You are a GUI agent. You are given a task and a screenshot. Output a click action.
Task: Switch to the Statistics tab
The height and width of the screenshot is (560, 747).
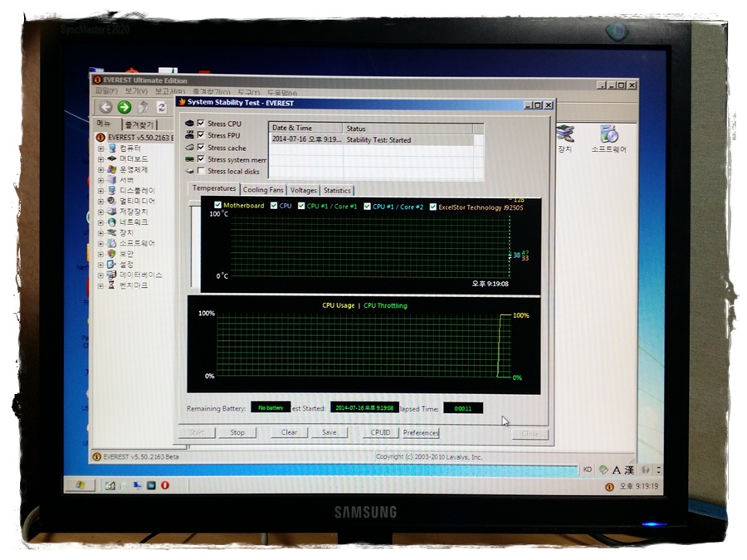(337, 191)
